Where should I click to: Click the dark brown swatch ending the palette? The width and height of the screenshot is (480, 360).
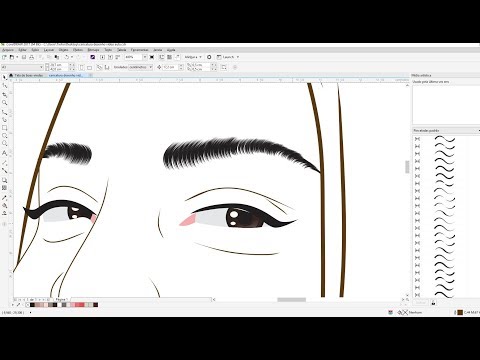[x=96, y=305]
